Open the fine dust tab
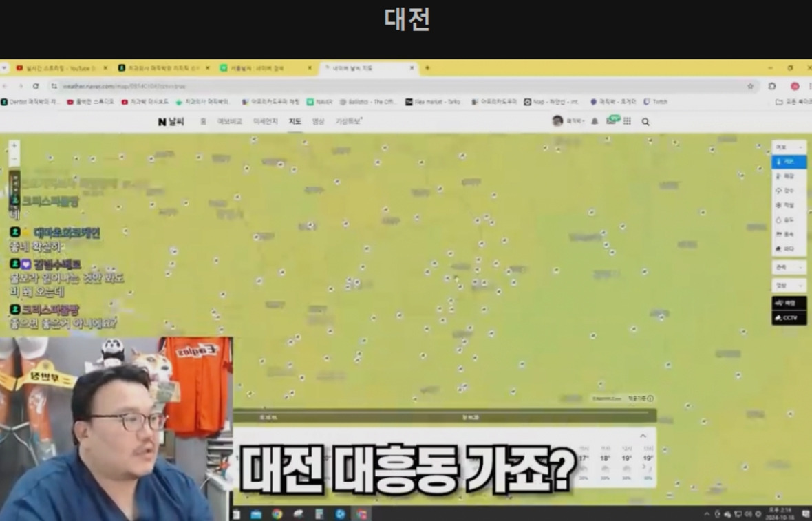Screen dimensions: 812x521 [x=265, y=121]
